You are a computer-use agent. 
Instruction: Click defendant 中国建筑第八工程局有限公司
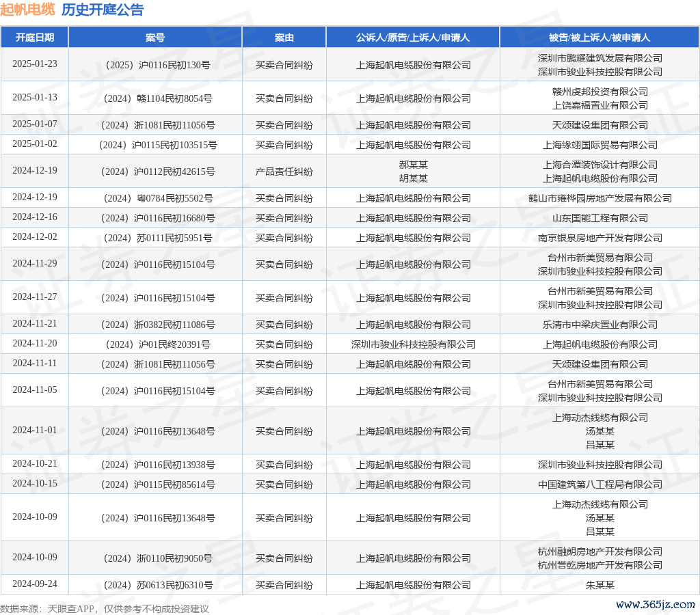[600, 484]
